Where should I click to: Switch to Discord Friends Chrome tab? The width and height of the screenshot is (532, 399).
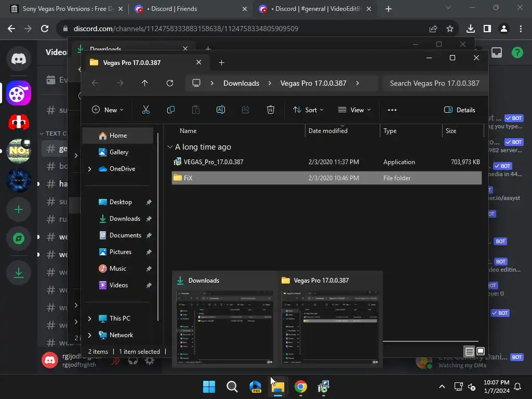coord(191,9)
